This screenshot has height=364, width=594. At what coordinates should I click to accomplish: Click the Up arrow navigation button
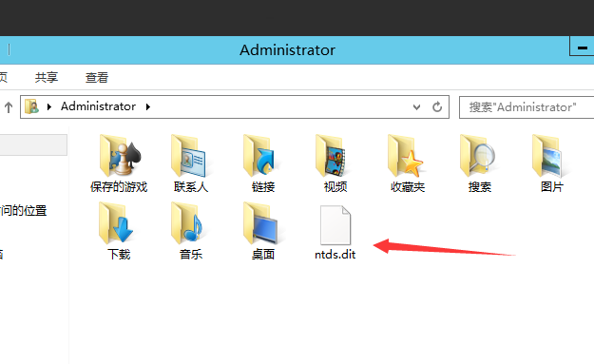tap(9, 107)
